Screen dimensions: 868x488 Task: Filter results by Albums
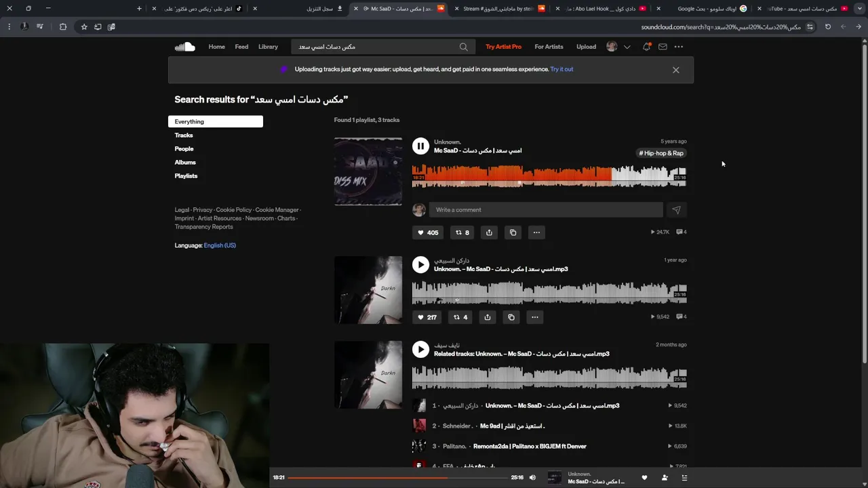(x=185, y=162)
